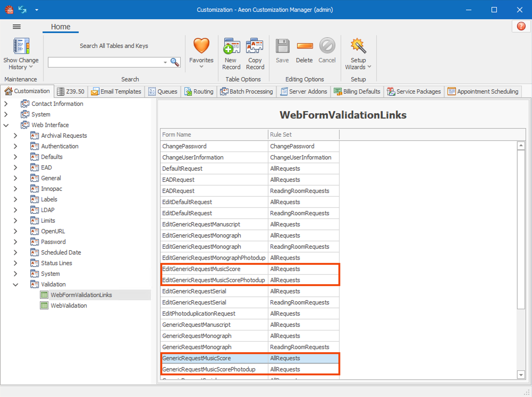Click the red help question icon

(x=521, y=26)
